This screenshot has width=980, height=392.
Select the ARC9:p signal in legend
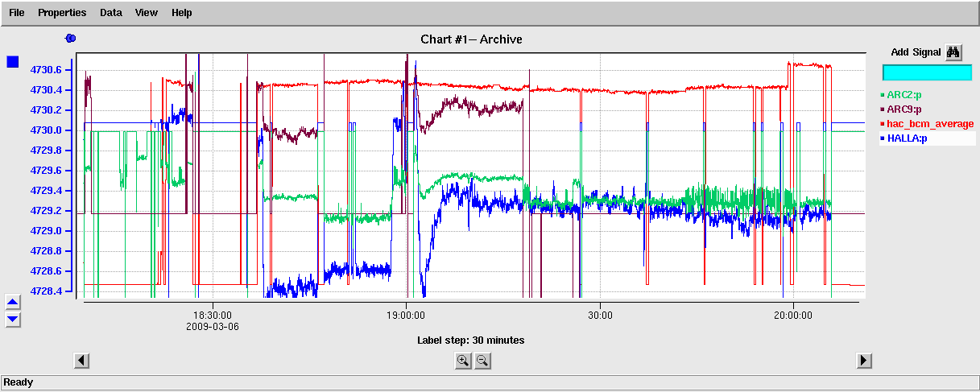[904, 109]
